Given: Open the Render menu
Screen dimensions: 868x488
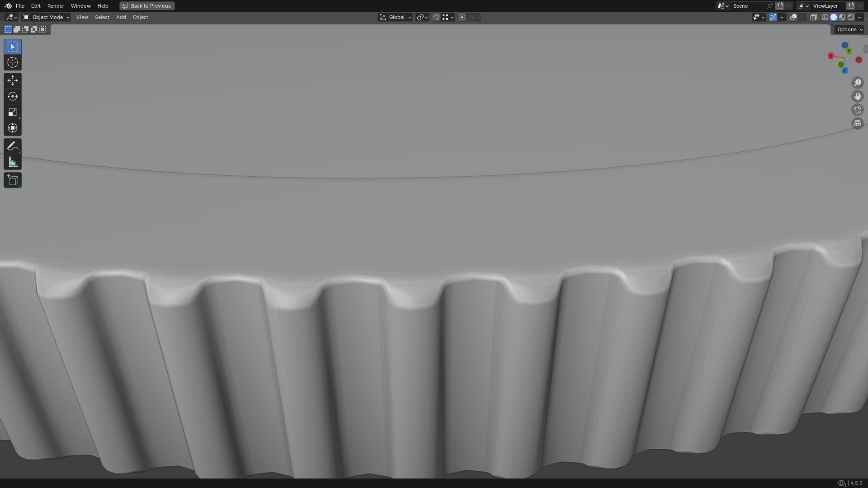Looking at the screenshot, I should pyautogui.click(x=56, y=6).
